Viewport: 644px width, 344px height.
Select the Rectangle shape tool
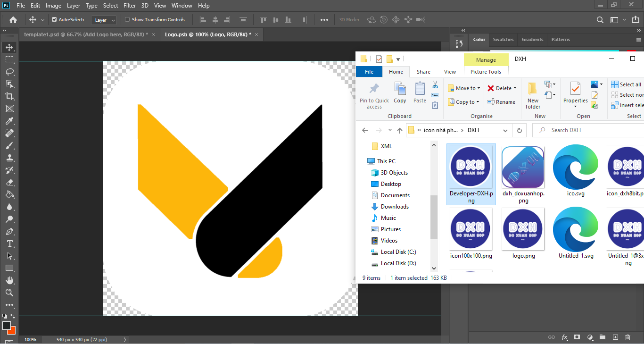(x=9, y=268)
